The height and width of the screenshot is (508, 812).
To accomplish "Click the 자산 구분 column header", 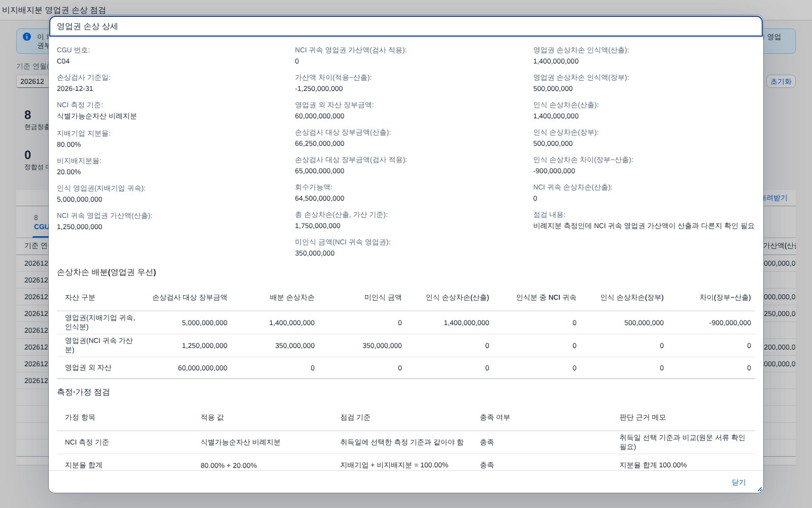I will click(x=80, y=297).
